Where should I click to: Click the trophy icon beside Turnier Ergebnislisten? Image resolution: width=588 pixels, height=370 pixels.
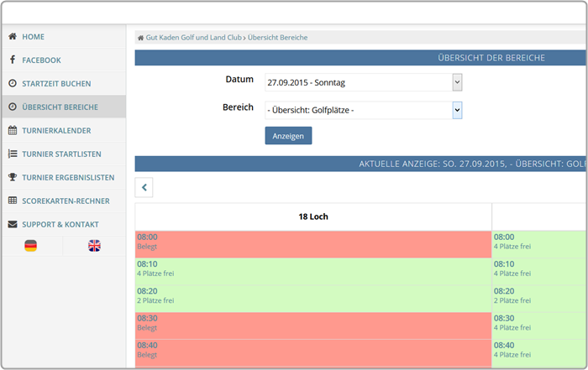13,178
